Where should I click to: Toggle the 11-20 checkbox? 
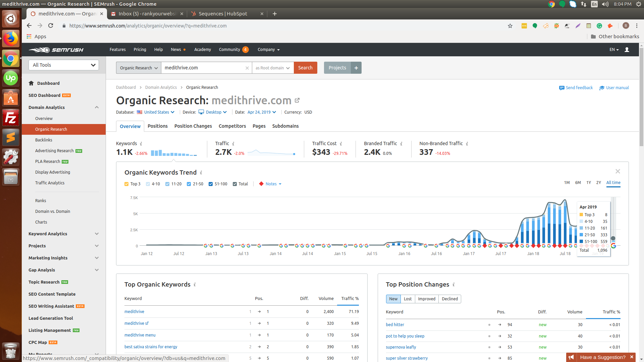[x=167, y=184]
